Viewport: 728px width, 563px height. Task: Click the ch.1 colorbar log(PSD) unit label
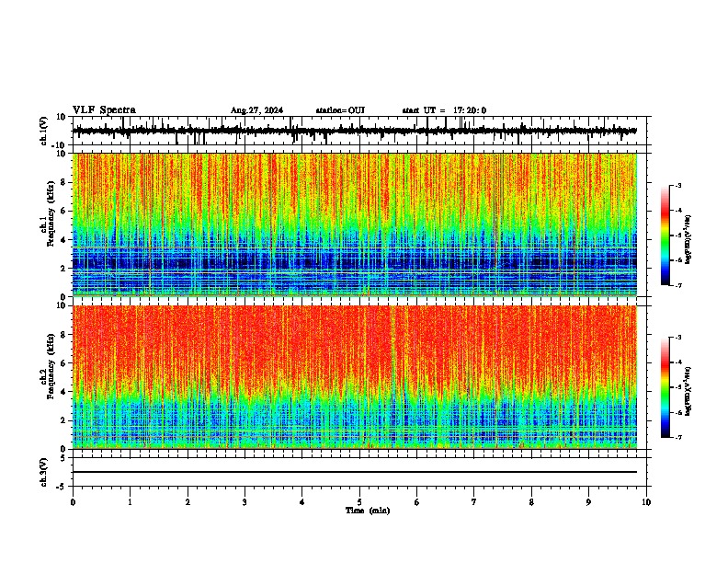[x=688, y=240]
